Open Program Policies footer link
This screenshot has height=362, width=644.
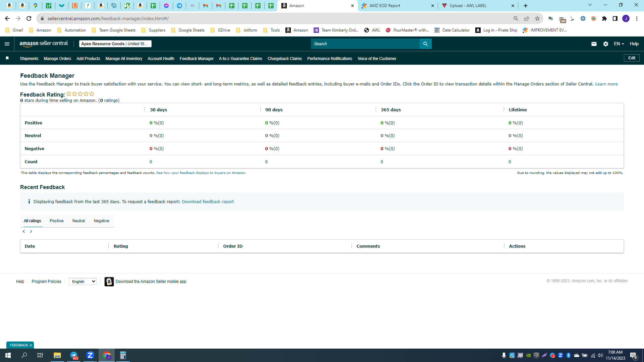pos(46,282)
